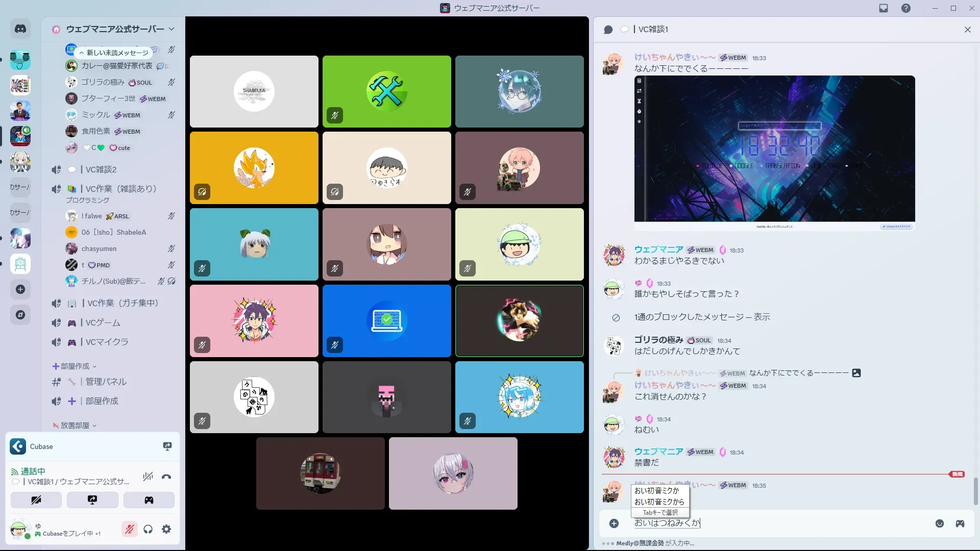Open the Help question mark icon
Viewport: 980px width, 551px height.
point(905,8)
